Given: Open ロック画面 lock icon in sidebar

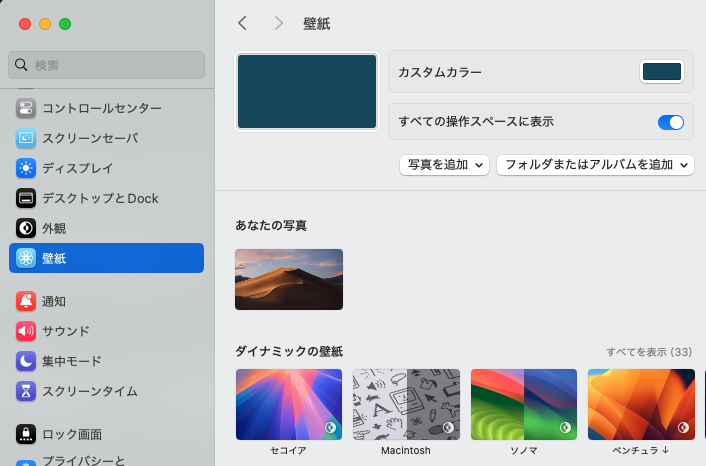Looking at the screenshot, I should (26, 434).
